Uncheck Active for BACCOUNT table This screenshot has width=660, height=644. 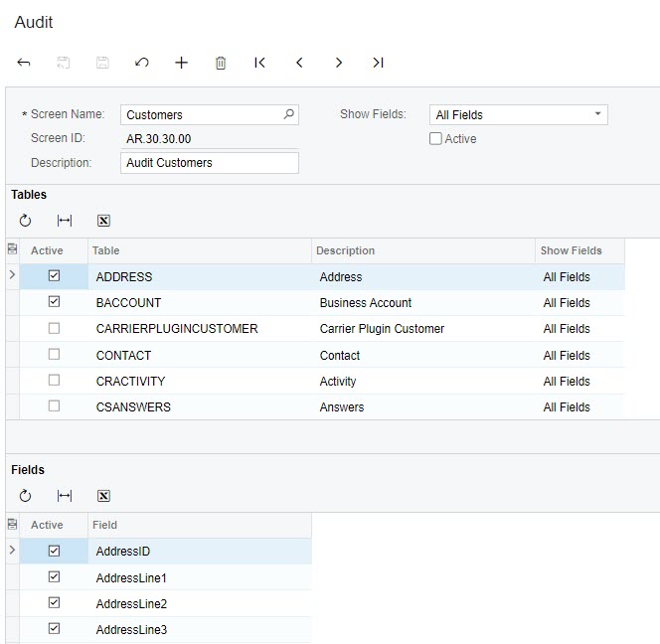click(54, 302)
